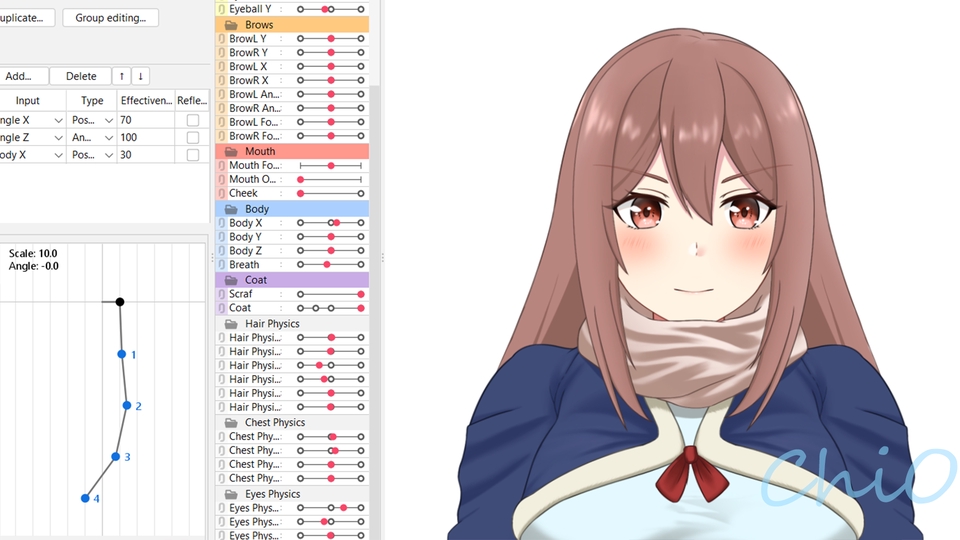The height and width of the screenshot is (540, 960).
Task: Collapse the Chest Physics parameter group
Action: (231, 422)
